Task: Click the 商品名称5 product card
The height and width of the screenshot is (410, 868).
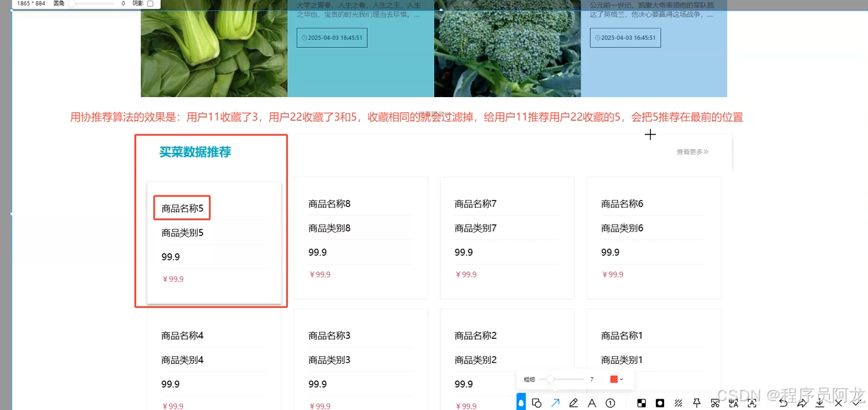Action: pos(182,208)
